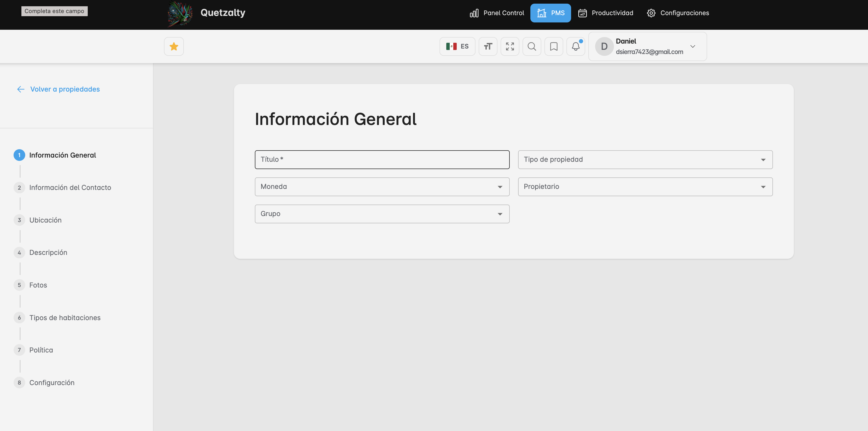Expand Daniel's account menu chevron

click(x=693, y=46)
